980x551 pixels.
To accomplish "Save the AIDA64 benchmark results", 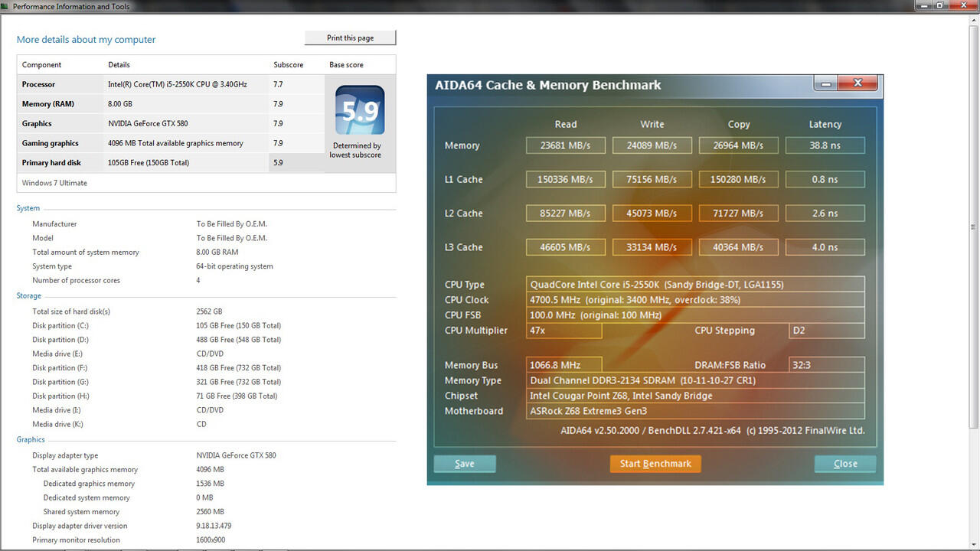I will pyautogui.click(x=465, y=464).
